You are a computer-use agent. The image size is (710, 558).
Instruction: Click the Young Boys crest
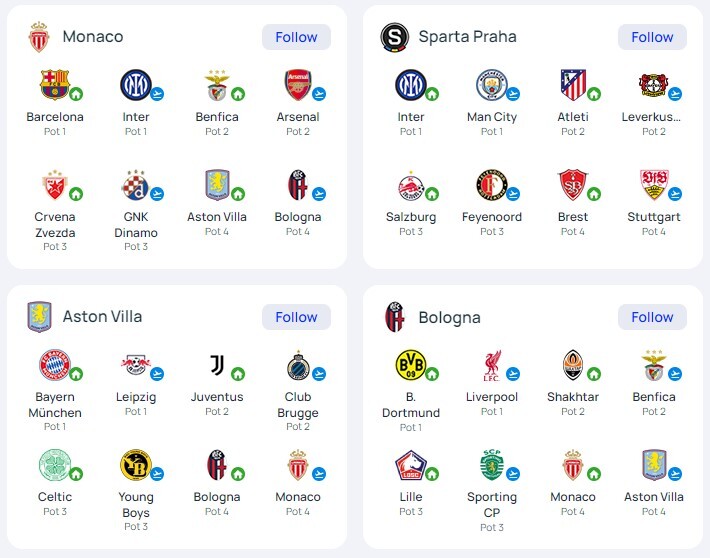(x=136, y=465)
